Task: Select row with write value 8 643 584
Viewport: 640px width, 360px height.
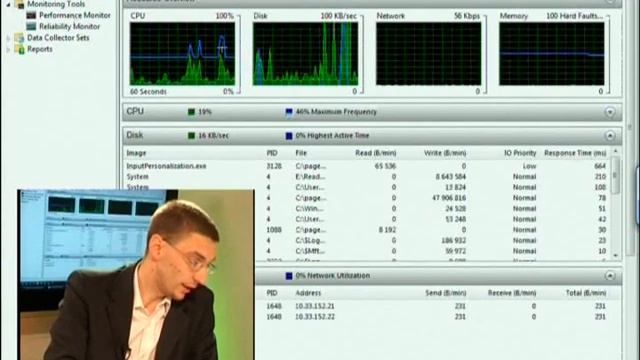Action: [x=366, y=177]
